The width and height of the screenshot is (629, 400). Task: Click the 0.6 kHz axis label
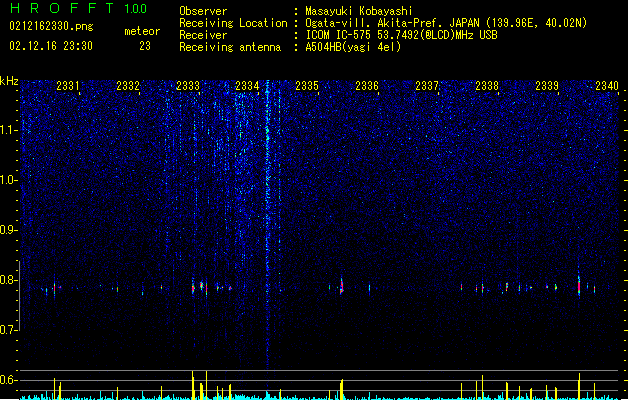9,380
